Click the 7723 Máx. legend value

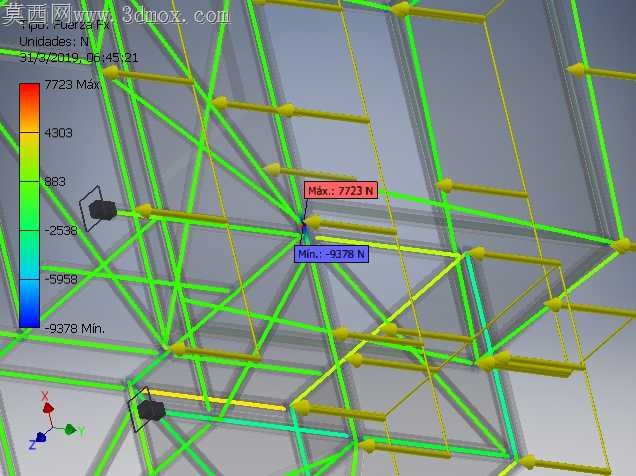point(73,85)
